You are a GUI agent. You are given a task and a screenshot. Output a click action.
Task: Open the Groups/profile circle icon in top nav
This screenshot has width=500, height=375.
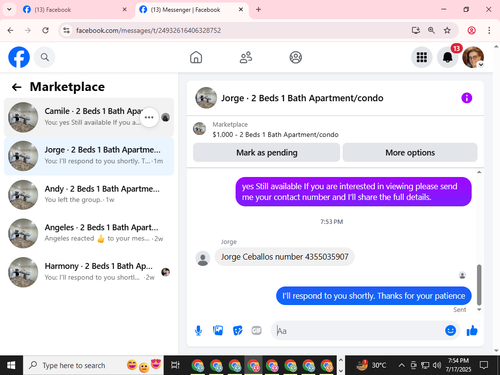tap(295, 57)
